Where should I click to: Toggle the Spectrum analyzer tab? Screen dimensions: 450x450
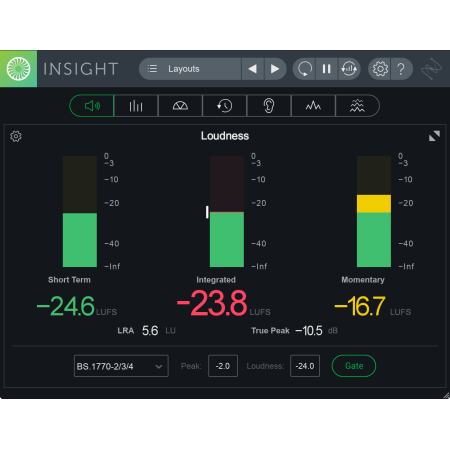click(313, 106)
